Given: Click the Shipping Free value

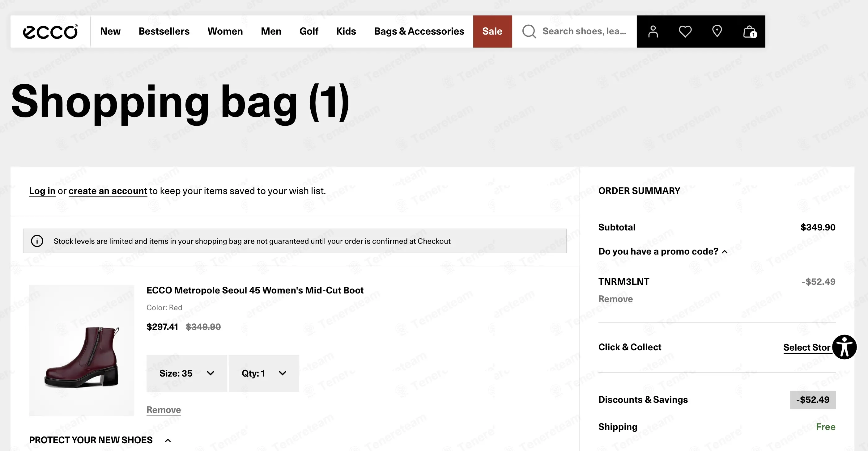Looking at the screenshot, I should pos(826,427).
